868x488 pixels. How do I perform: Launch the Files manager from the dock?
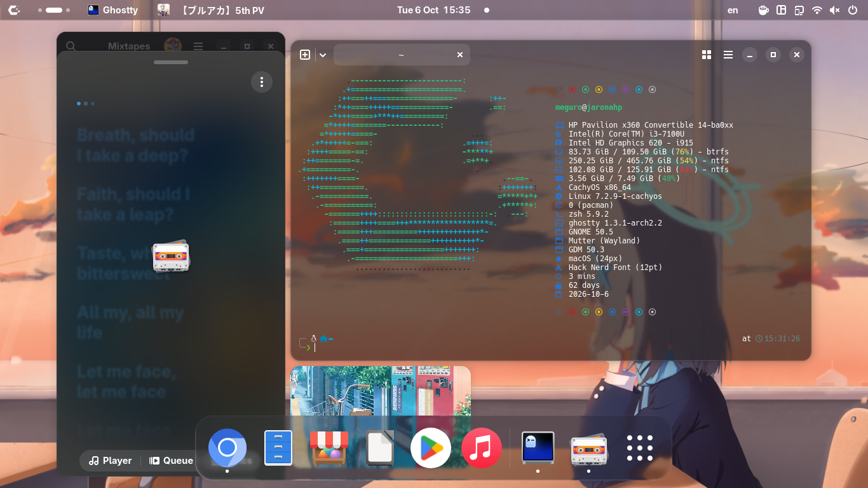pyautogui.click(x=278, y=448)
